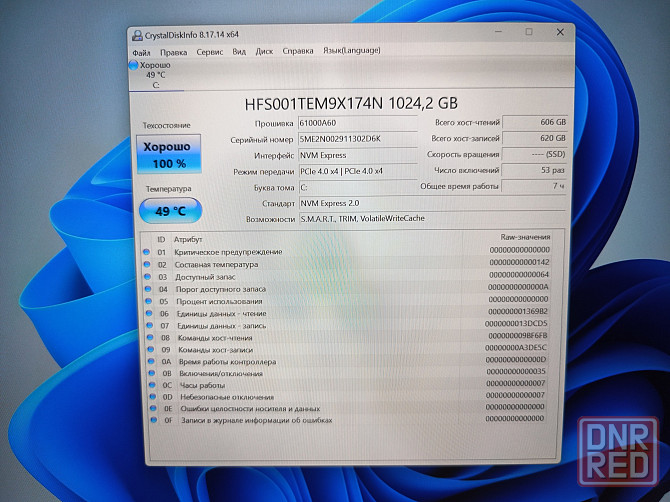Image resolution: width=670 pixels, height=502 pixels.
Task: Open the Сервис menu
Action: (x=209, y=52)
